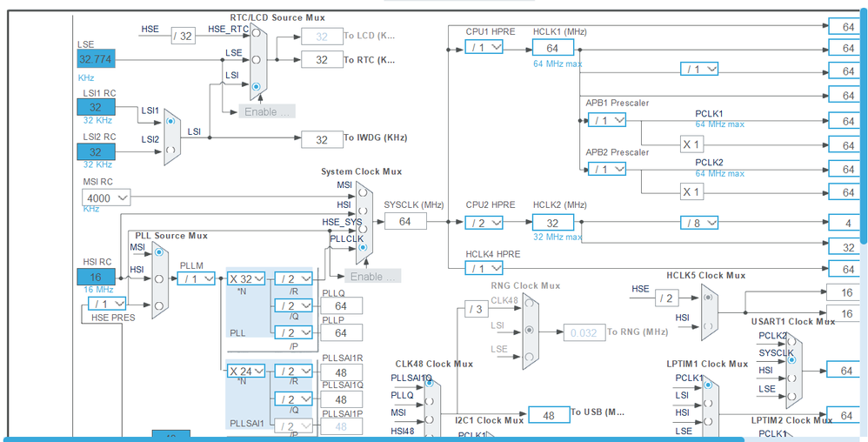868x442 pixels.
Task: Select HSI in the USART1 Clock Mux
Action: click(x=791, y=378)
